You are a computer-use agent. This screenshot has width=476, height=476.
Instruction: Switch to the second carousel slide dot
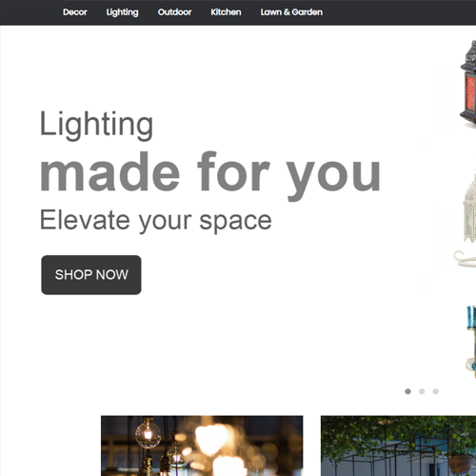(x=422, y=391)
